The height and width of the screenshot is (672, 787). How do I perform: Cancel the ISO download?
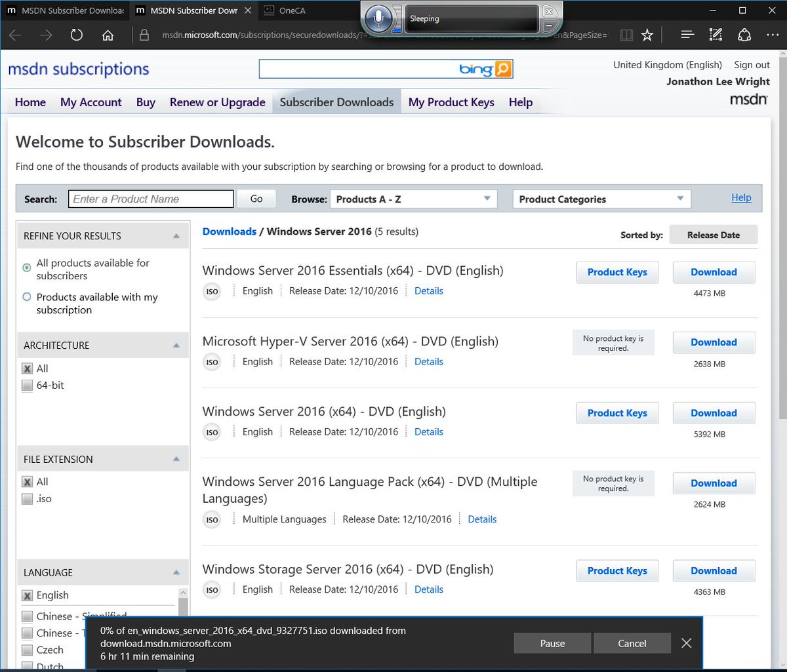click(x=632, y=643)
